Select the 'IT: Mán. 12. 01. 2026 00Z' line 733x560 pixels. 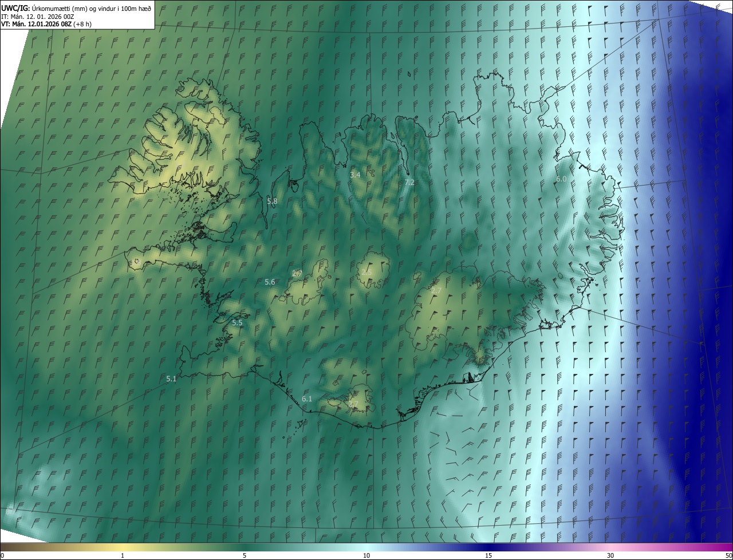pos(39,16)
